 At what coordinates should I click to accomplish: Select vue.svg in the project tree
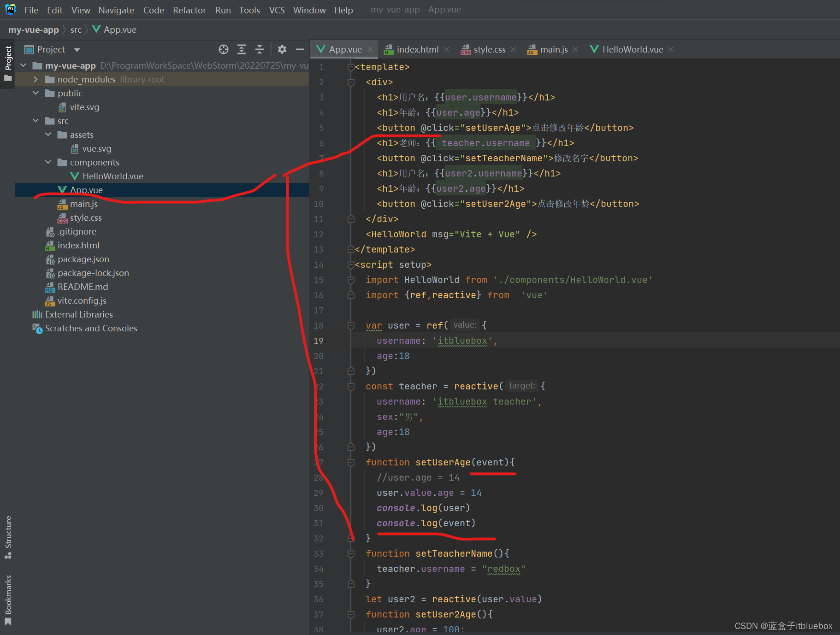coord(96,148)
